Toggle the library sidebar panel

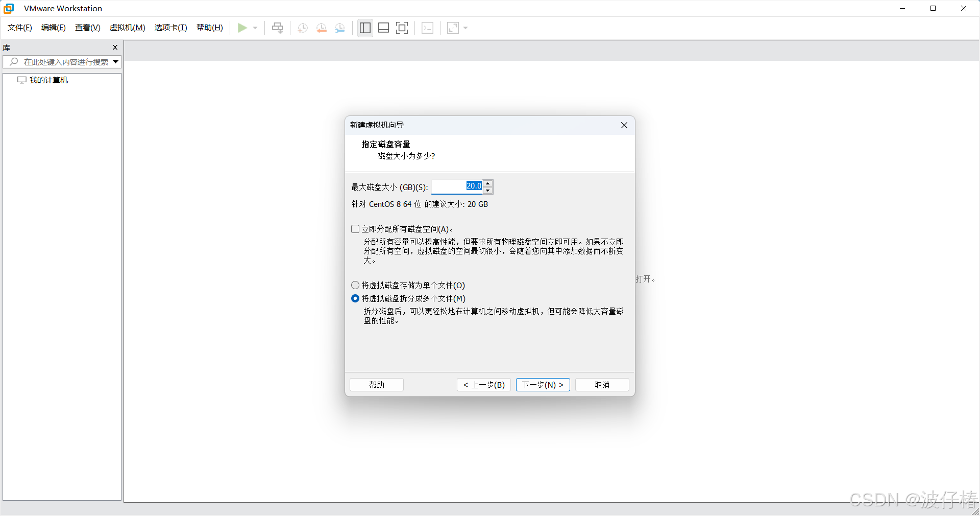click(364, 28)
